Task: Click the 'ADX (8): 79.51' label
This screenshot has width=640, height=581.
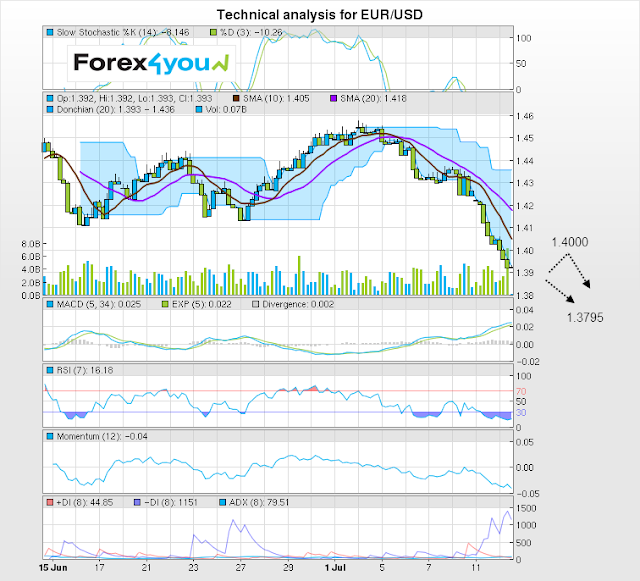Action: point(259,502)
